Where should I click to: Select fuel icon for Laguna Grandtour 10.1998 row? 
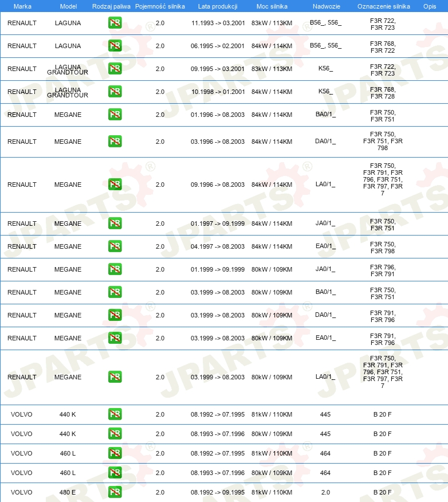(x=115, y=92)
